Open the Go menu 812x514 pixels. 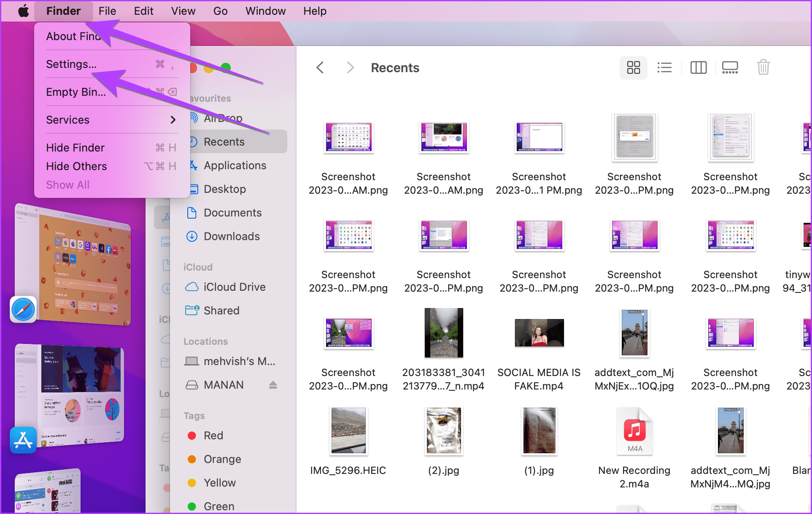pos(220,11)
